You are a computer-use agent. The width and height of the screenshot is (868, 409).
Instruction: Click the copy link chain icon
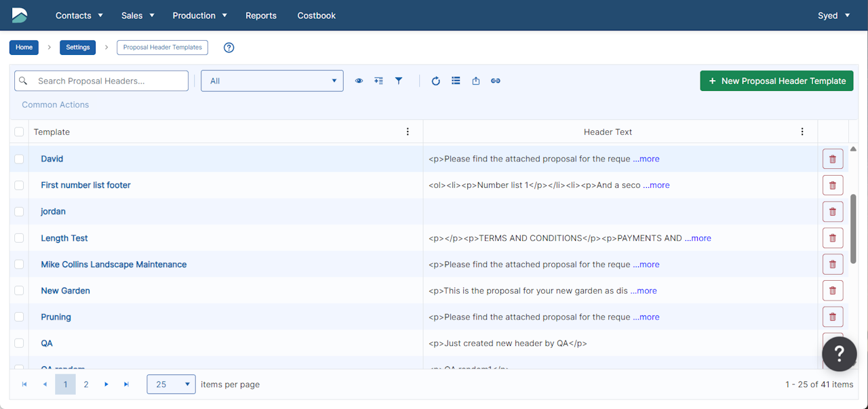(496, 81)
